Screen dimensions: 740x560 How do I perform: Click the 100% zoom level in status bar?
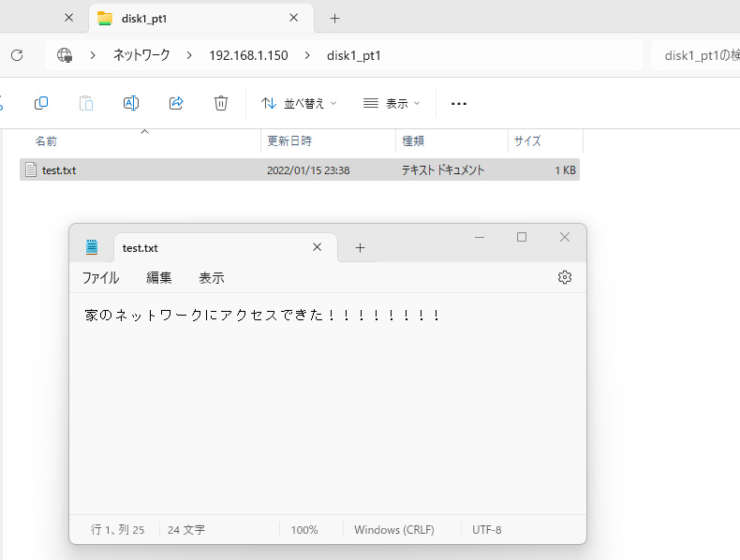coord(304,530)
